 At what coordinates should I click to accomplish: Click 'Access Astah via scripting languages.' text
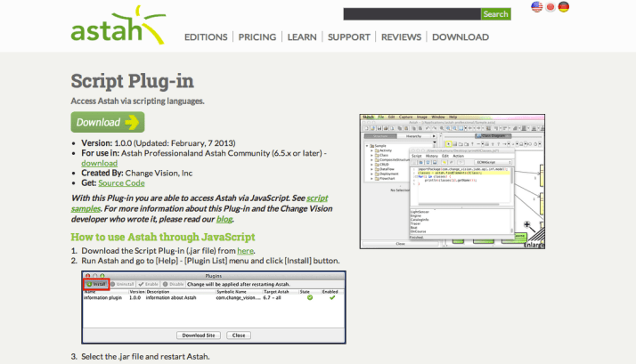137,101
